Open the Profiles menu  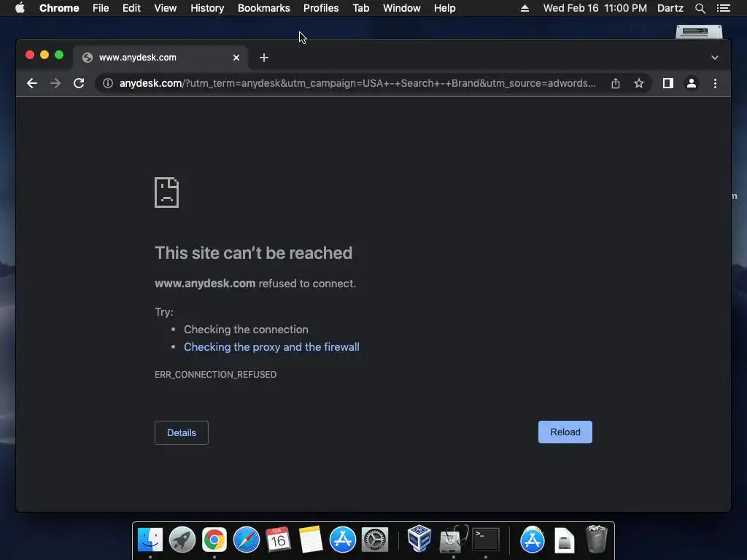(x=321, y=8)
